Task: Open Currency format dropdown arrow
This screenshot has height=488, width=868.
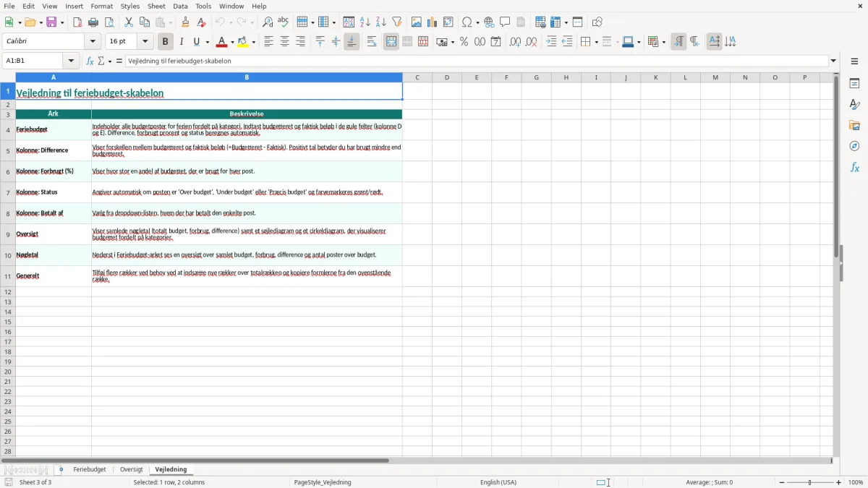Action: (x=452, y=42)
